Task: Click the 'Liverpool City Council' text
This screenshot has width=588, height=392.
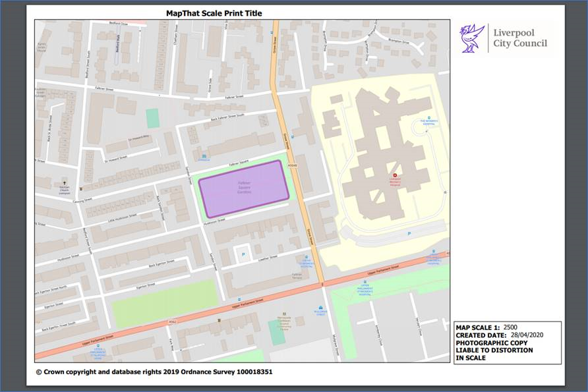Action: pyautogui.click(x=520, y=38)
